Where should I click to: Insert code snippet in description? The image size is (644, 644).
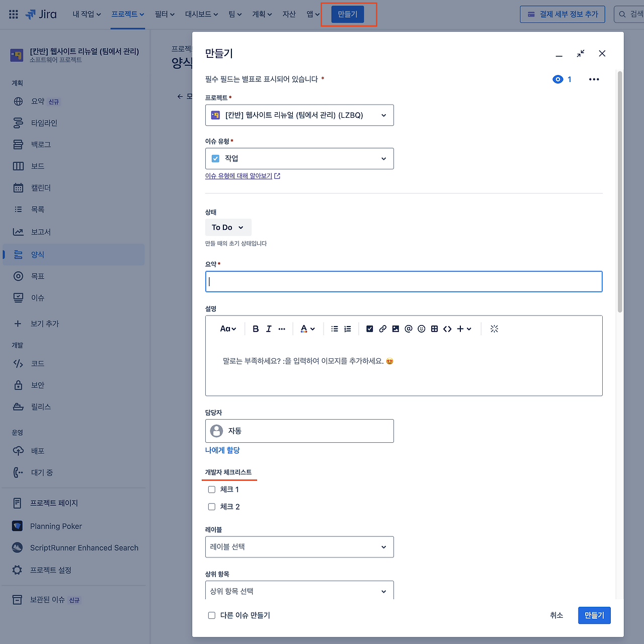pos(447,329)
